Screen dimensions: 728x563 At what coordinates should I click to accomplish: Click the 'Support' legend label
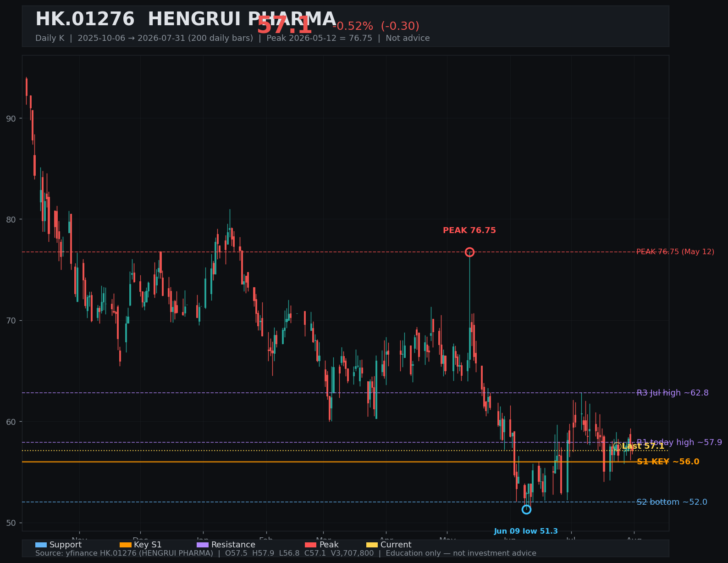(x=66, y=545)
